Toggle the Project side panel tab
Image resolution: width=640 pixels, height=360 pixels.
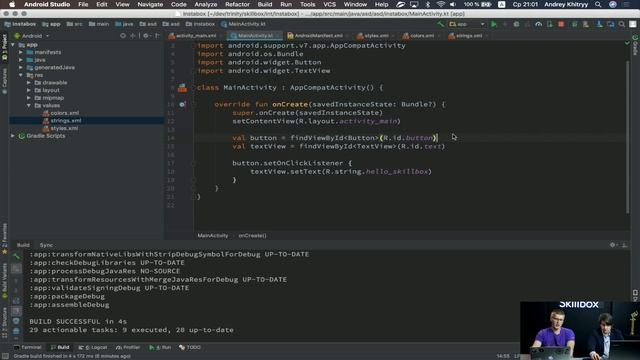[x=4, y=47]
